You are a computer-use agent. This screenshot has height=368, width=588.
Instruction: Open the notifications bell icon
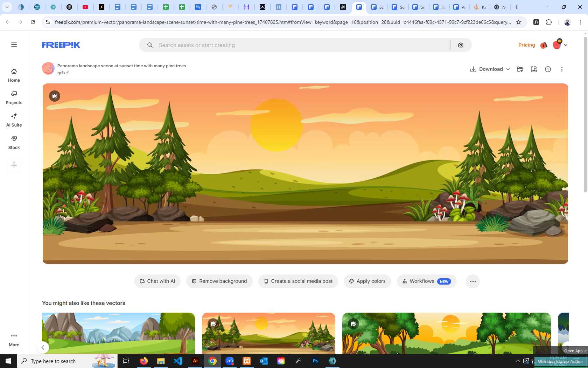tap(544, 45)
